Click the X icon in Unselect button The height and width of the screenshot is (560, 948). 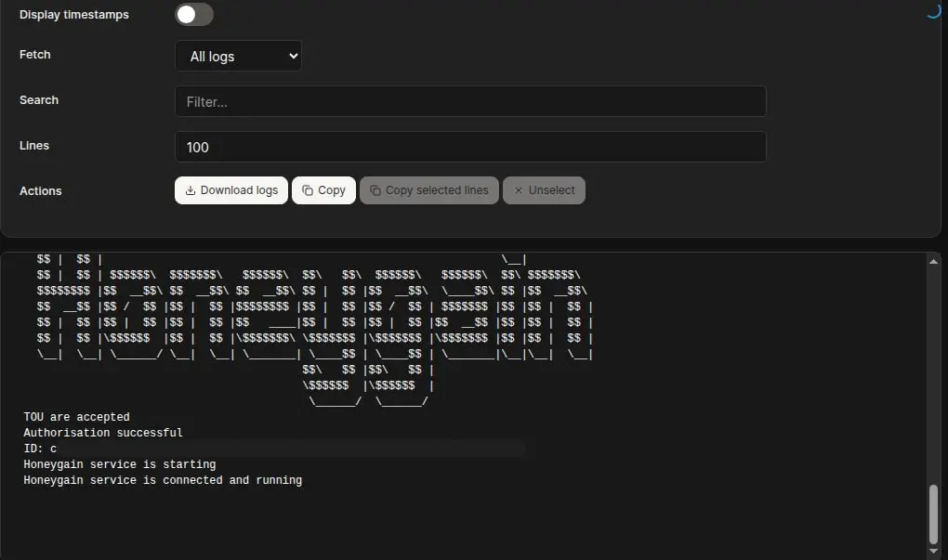[518, 190]
